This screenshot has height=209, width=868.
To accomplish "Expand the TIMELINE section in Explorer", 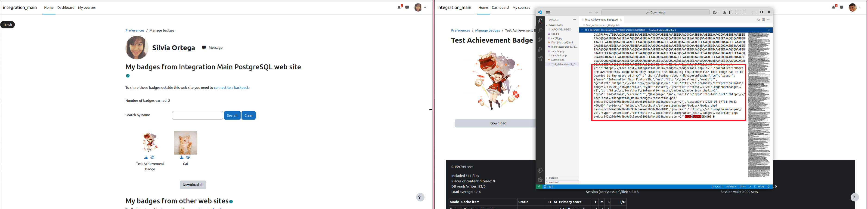I will 562,182.
